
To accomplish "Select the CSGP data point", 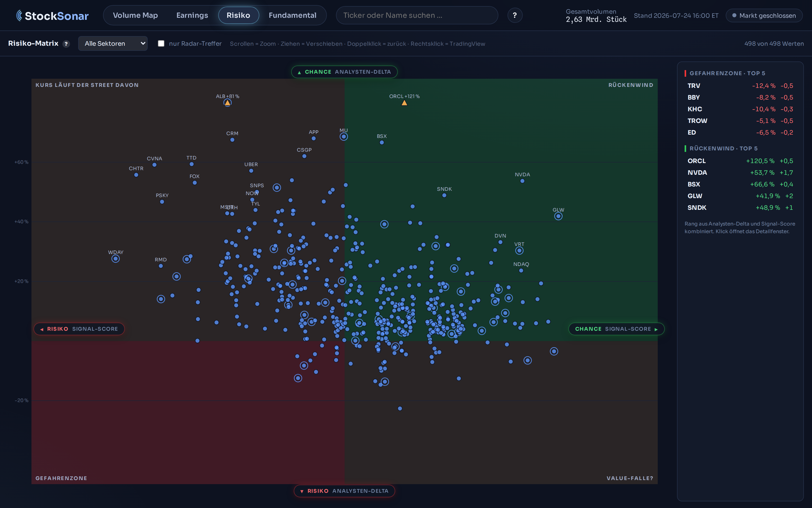I will coord(304,156).
